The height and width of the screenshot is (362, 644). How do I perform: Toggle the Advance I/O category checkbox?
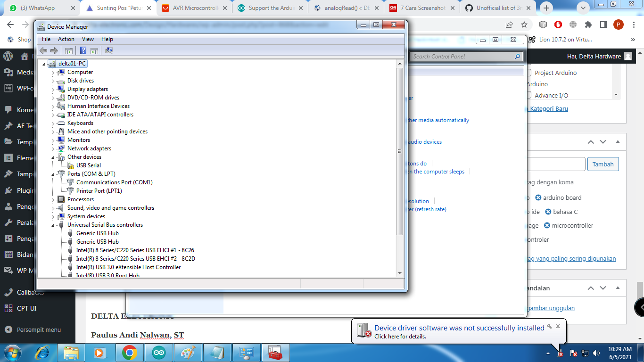(x=529, y=95)
